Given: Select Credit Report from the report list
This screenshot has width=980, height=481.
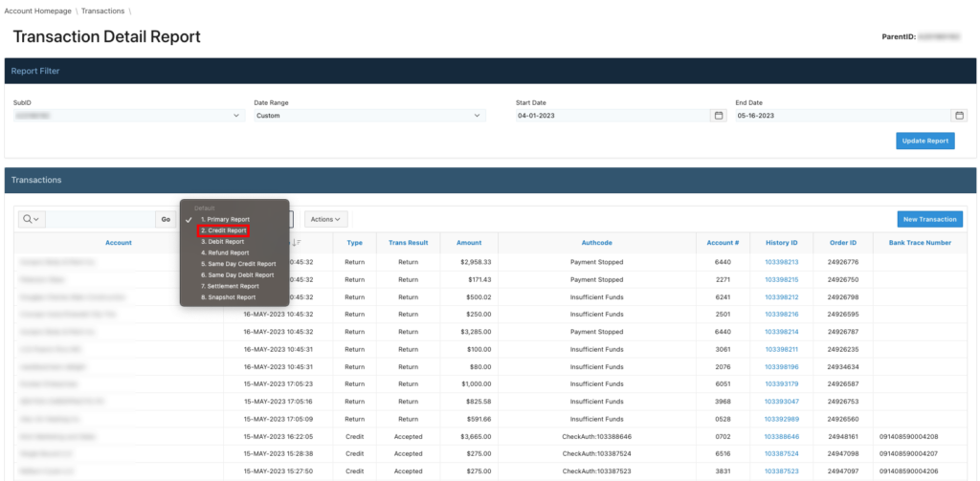Looking at the screenshot, I should (223, 230).
